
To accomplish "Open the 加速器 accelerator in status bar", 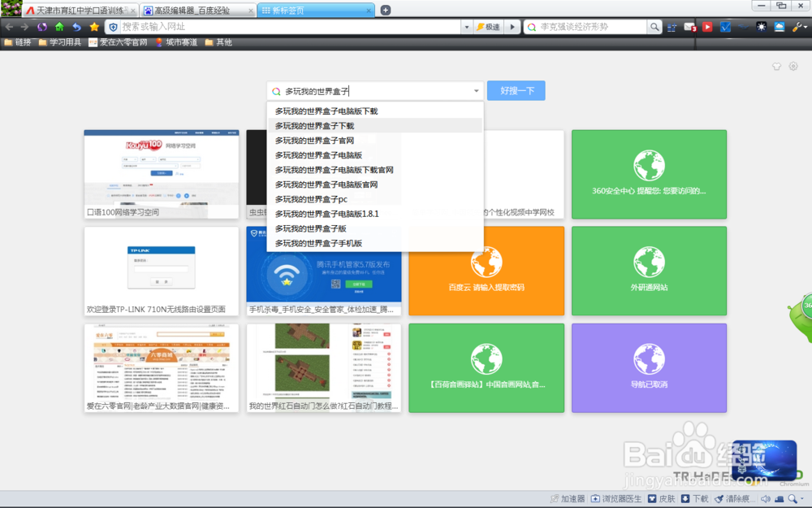I will tap(567, 499).
